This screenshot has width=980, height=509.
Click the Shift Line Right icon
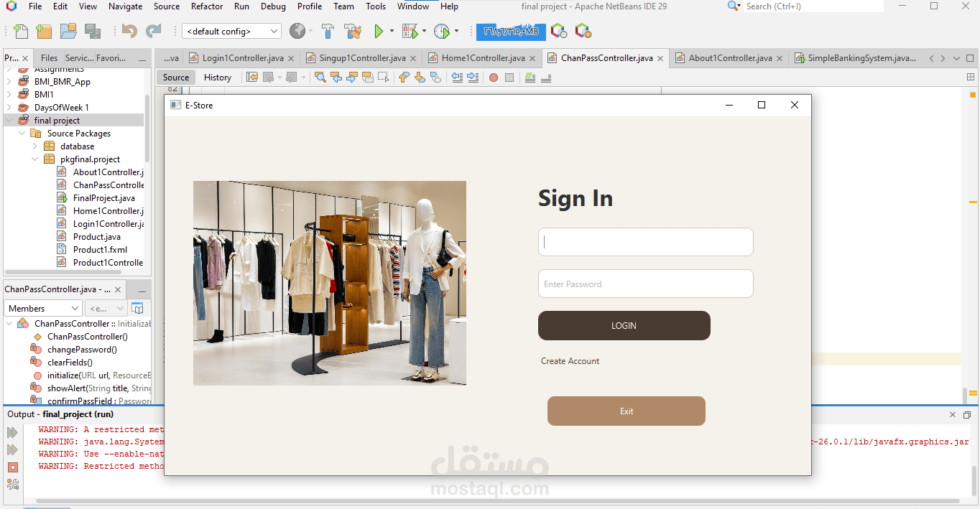[472, 78]
